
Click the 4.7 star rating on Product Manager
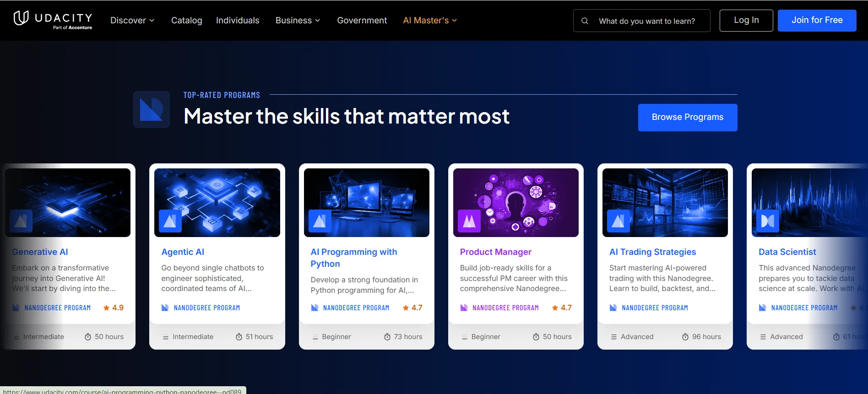click(x=562, y=308)
